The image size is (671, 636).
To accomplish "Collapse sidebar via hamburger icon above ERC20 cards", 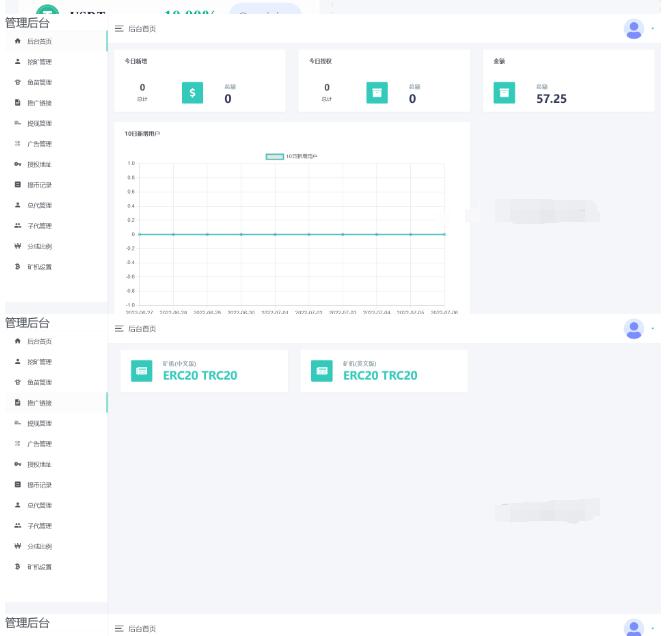I will pyautogui.click(x=119, y=329).
